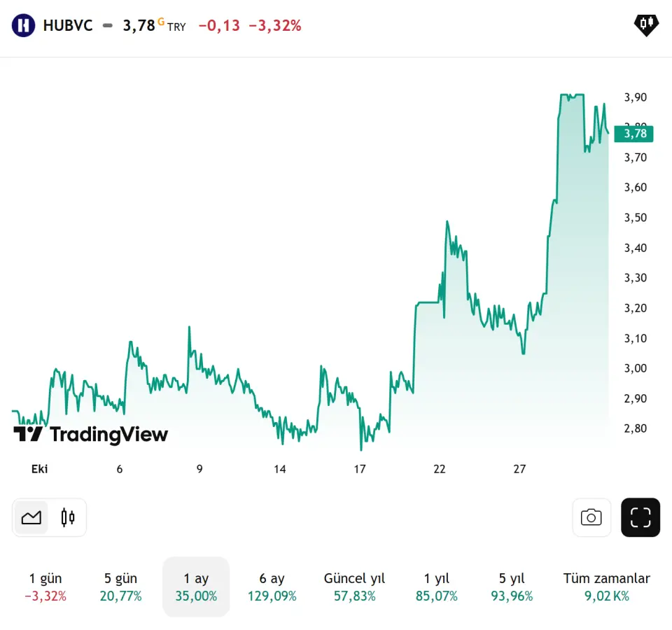This screenshot has width=672, height=630.
Task: Open the chart in fullscreen mode
Action: point(640,517)
